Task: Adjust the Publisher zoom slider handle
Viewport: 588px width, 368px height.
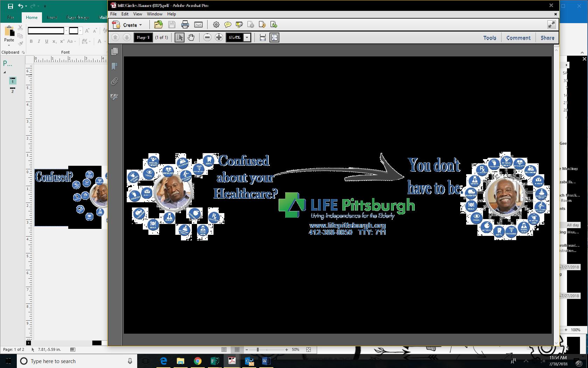Action: pos(258,349)
